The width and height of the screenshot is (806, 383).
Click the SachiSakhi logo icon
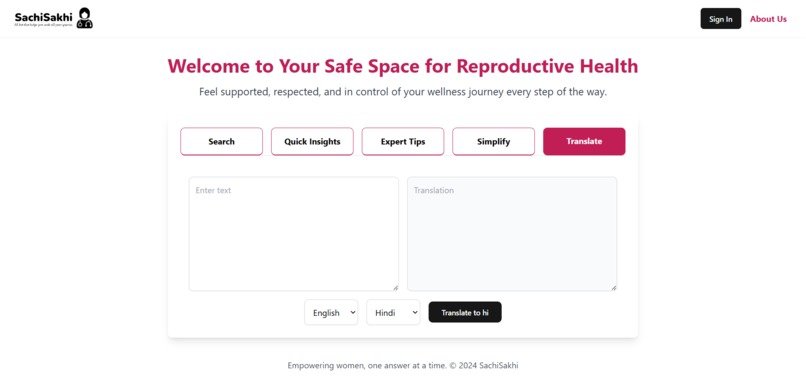click(84, 18)
